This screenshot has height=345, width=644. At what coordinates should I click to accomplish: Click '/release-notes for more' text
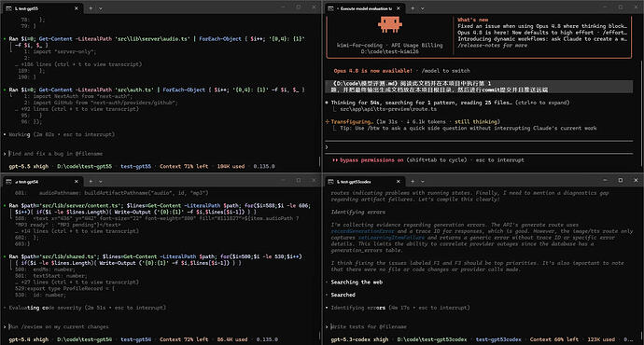[x=492, y=45]
